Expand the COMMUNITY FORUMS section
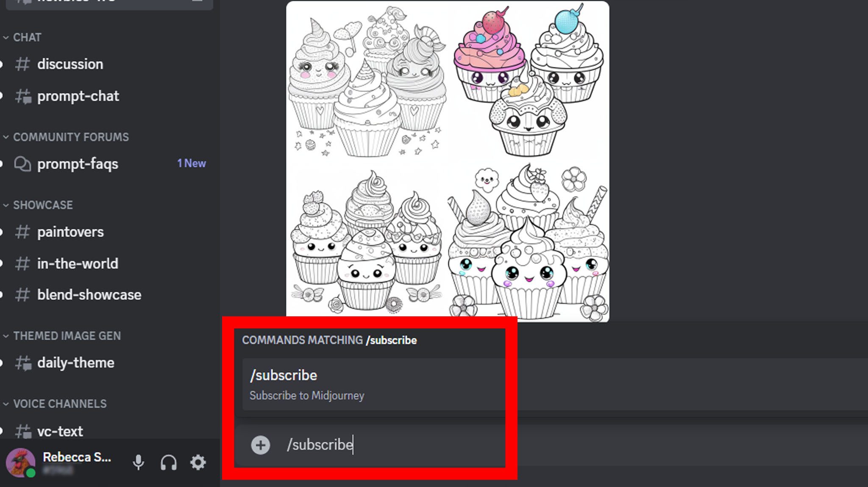Screen dimensions: 868x487 point(71,137)
